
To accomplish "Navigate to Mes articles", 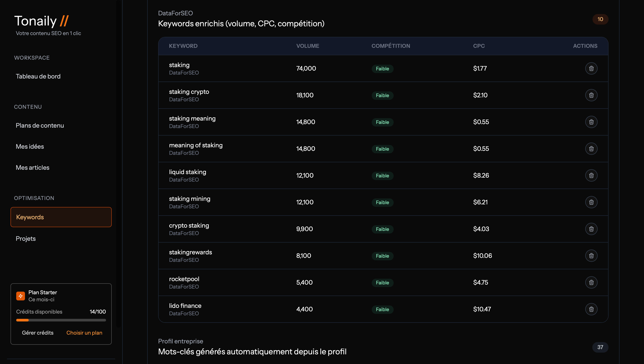I will (32, 168).
